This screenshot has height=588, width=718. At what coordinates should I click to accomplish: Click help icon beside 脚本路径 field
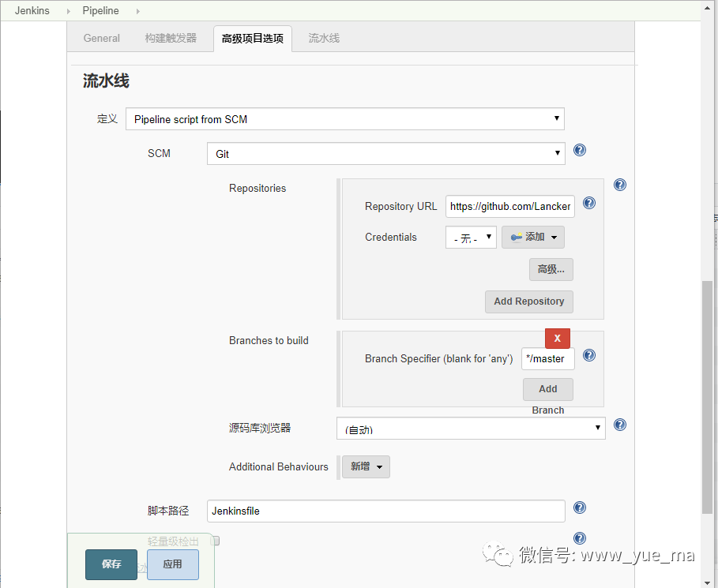(x=579, y=507)
